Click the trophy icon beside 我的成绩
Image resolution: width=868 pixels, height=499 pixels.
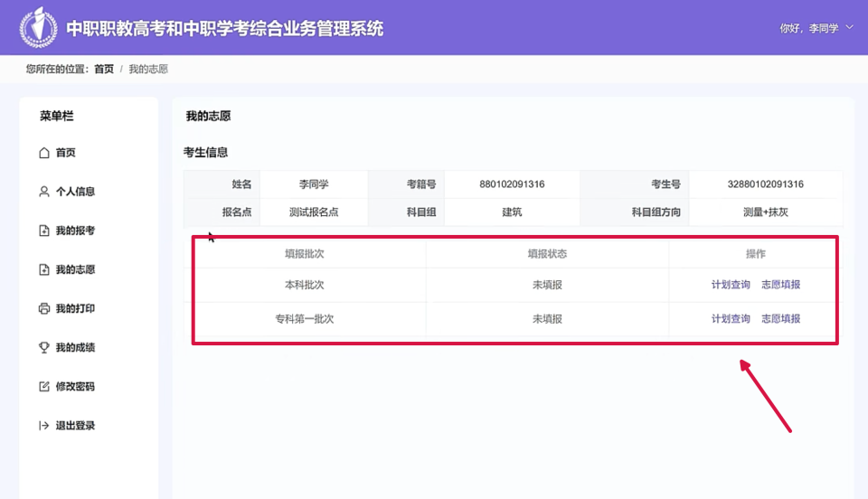44,347
